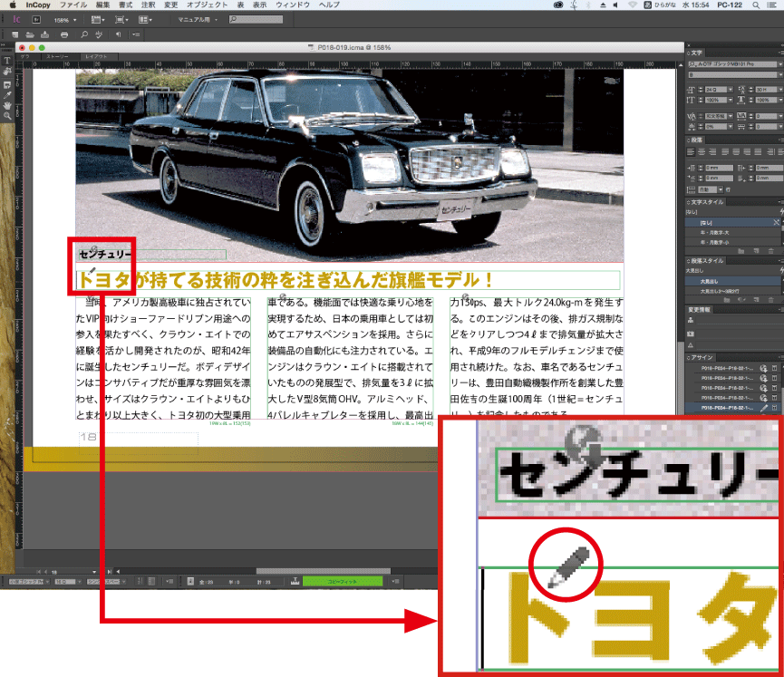
Task: Open the leading 30 H dropdown
Action: 780,90
